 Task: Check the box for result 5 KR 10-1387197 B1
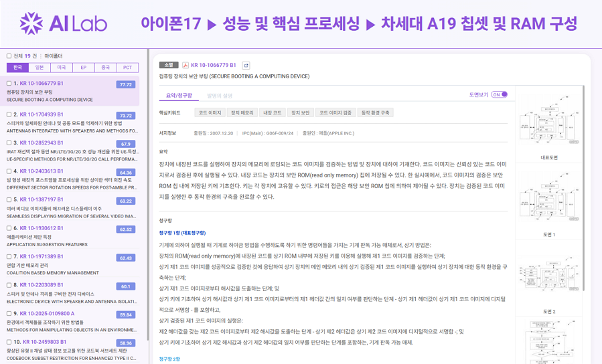point(9,199)
